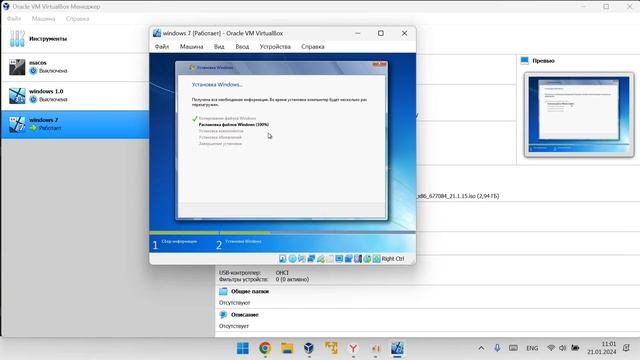
Task: Click the Описание section header
Action: coord(245,315)
